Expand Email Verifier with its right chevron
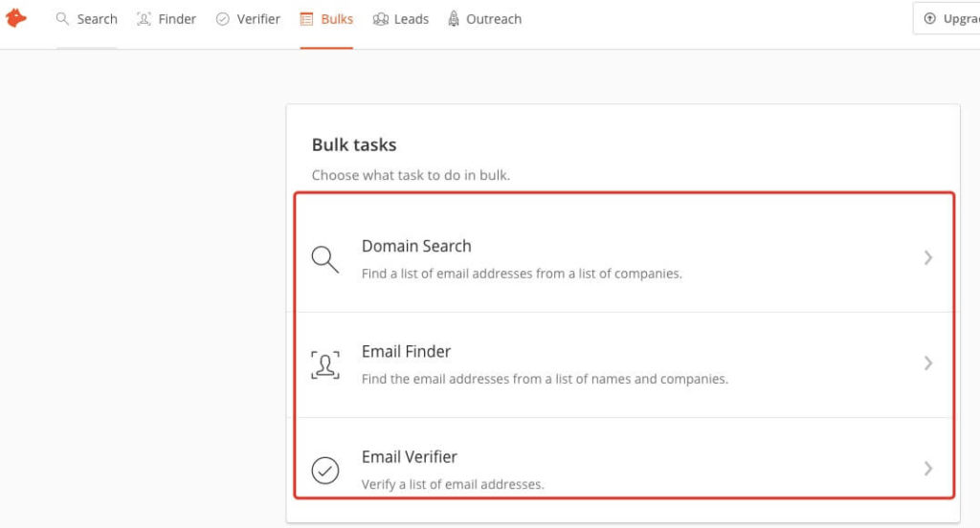This screenshot has width=980, height=528. coord(928,468)
